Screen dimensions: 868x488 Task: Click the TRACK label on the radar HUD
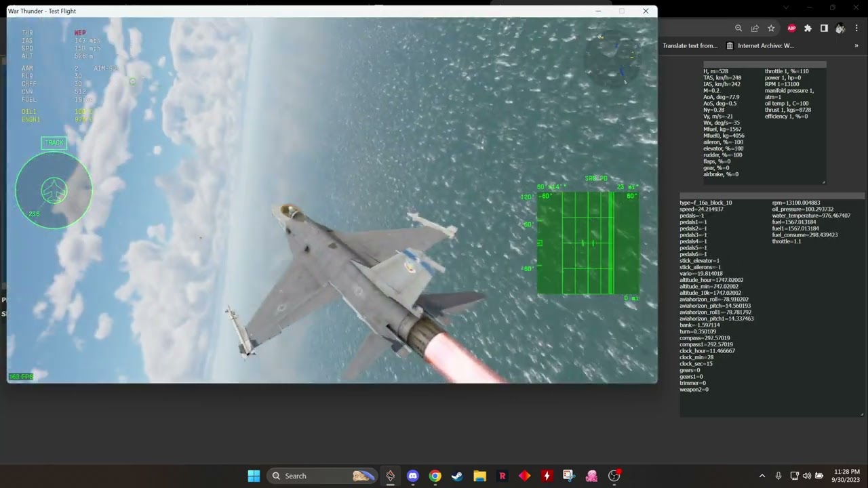tap(54, 142)
